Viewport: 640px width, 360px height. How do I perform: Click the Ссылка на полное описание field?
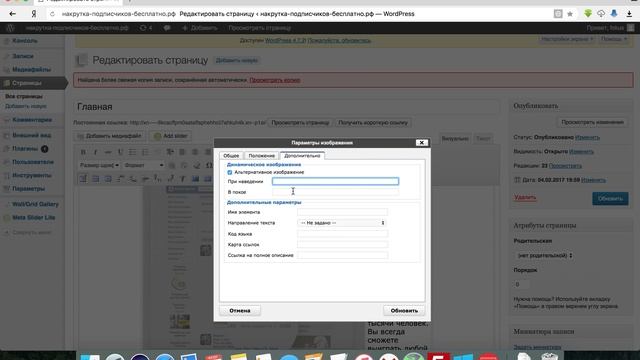[342, 255]
